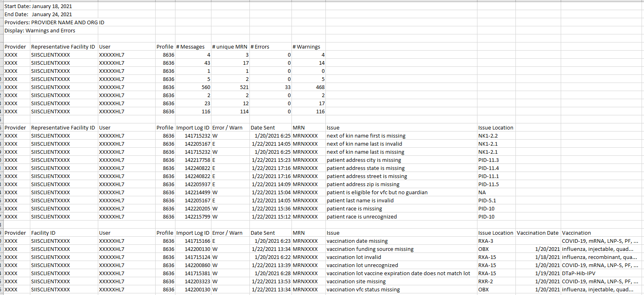This screenshot has width=644, height=295.
Task: Click issue location cell 'NK1-2.2'
Action: point(496,136)
